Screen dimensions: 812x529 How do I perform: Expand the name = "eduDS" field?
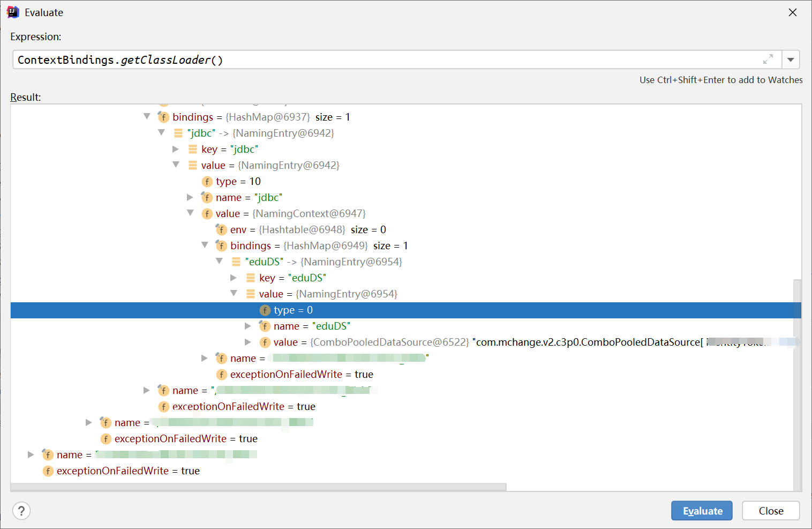248,326
